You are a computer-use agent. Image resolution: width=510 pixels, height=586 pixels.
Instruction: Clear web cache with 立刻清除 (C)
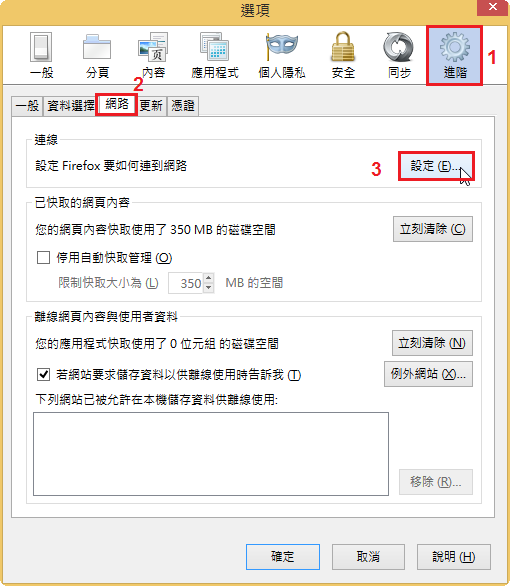433,229
